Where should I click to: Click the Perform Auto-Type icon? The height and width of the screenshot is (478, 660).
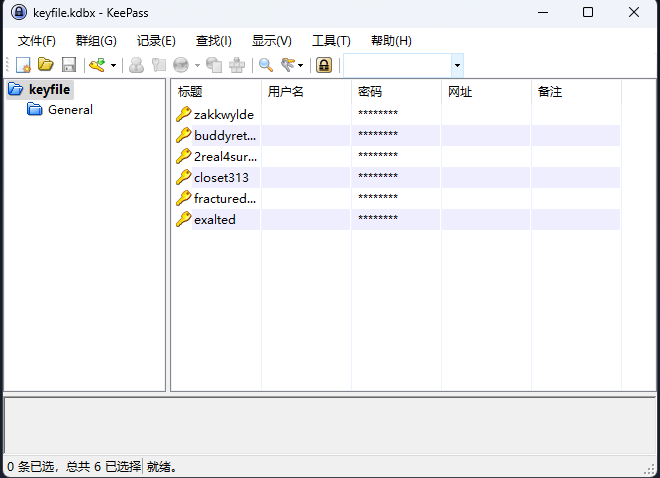[237, 65]
